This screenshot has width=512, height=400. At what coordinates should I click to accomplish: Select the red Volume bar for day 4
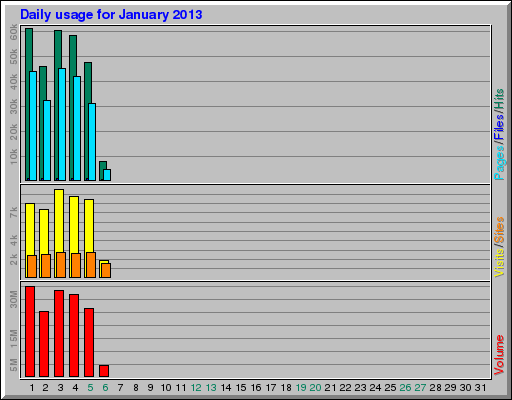point(74,335)
